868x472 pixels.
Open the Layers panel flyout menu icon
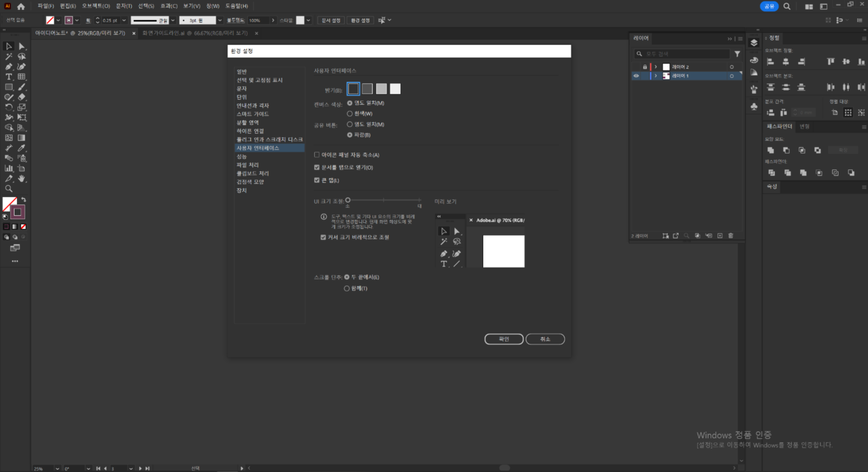pos(741,39)
